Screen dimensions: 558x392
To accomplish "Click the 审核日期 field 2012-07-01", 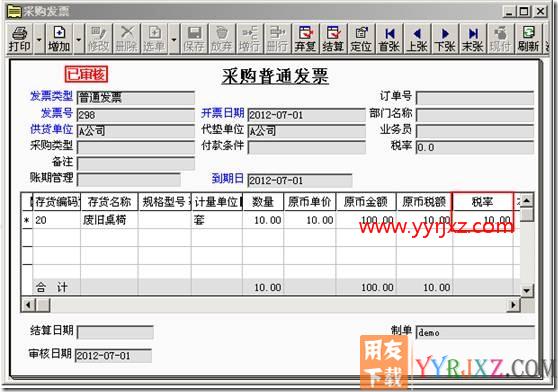I will [114, 356].
